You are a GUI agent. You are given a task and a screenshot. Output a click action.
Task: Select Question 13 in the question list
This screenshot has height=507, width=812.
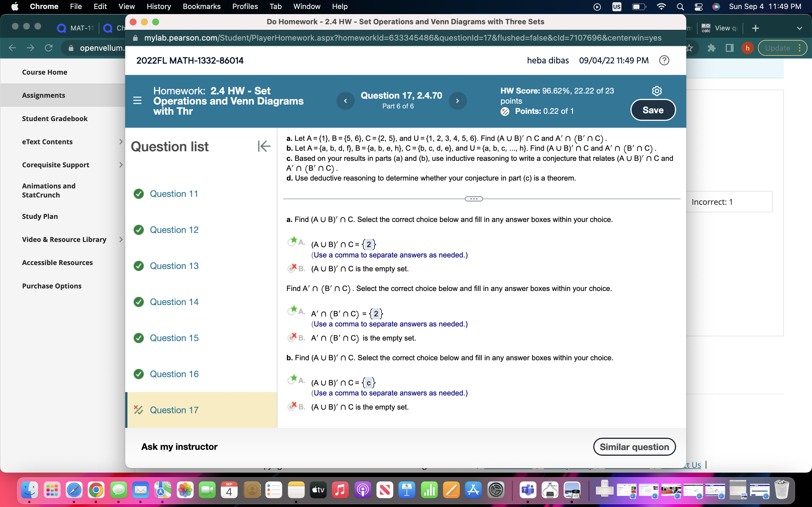coord(174,266)
